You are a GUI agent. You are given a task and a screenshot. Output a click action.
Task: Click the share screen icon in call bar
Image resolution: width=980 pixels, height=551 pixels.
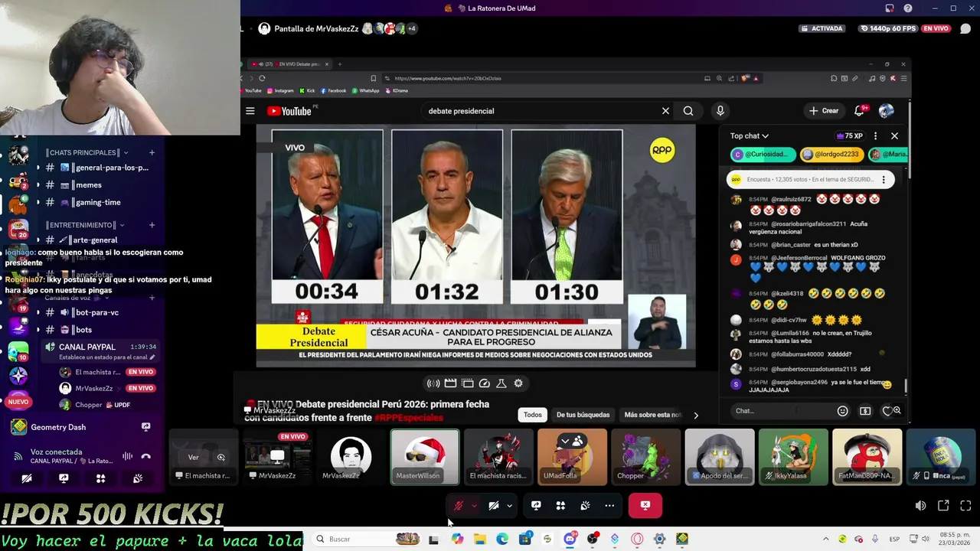[x=536, y=506]
